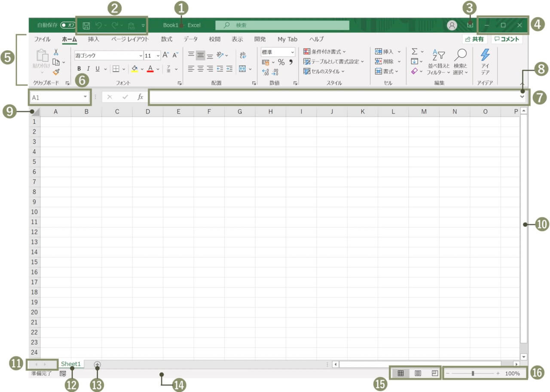Switch to Page Layout view in status bar

[418, 374]
